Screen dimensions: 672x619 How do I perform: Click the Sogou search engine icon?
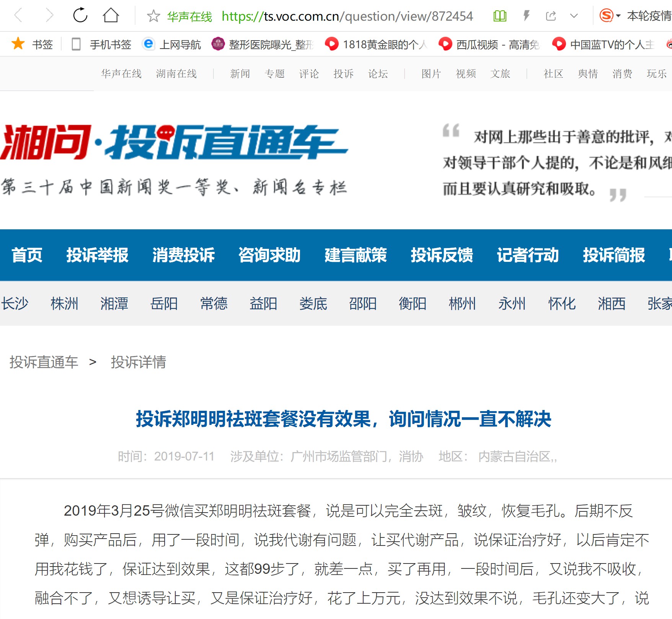606,16
